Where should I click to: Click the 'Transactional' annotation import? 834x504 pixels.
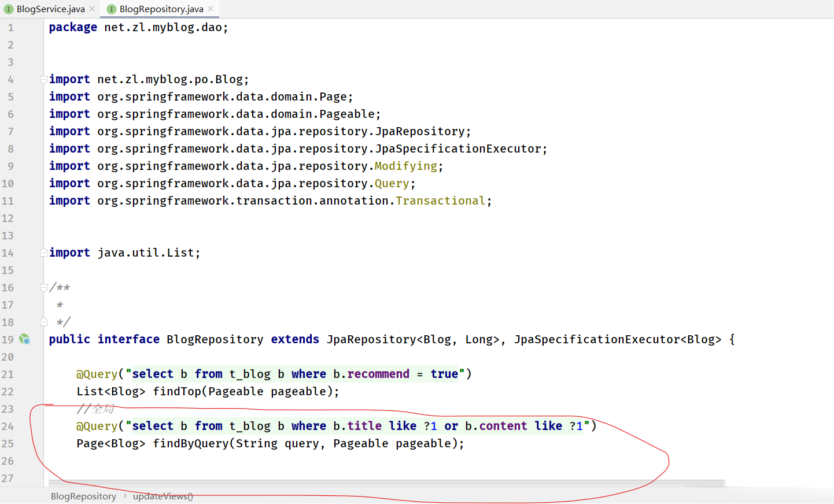click(x=441, y=201)
